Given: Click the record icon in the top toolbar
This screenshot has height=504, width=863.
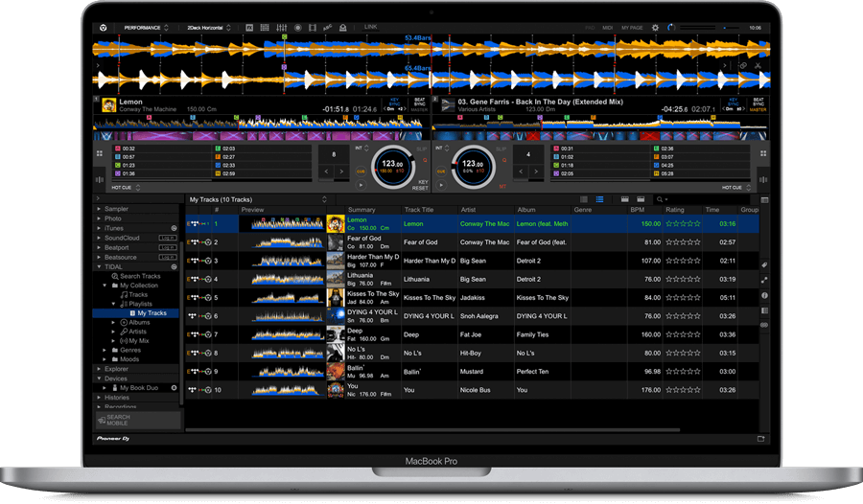Looking at the screenshot, I should coord(298,28).
